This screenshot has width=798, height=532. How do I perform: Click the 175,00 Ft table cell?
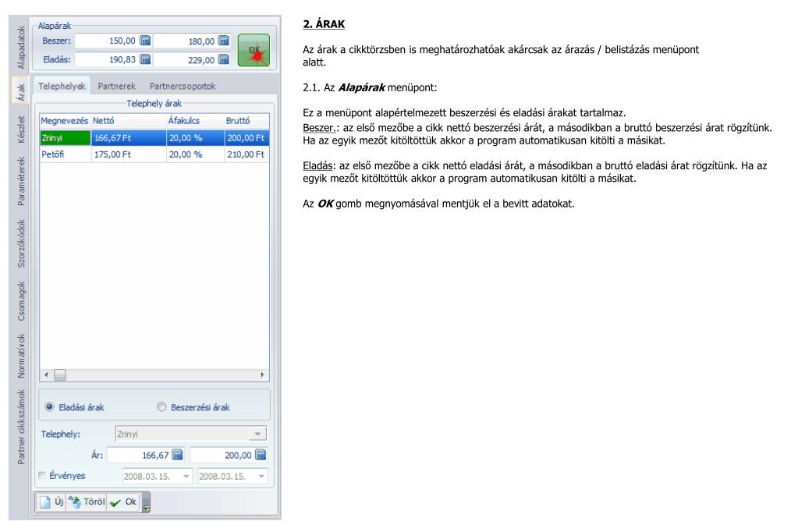pos(129,154)
